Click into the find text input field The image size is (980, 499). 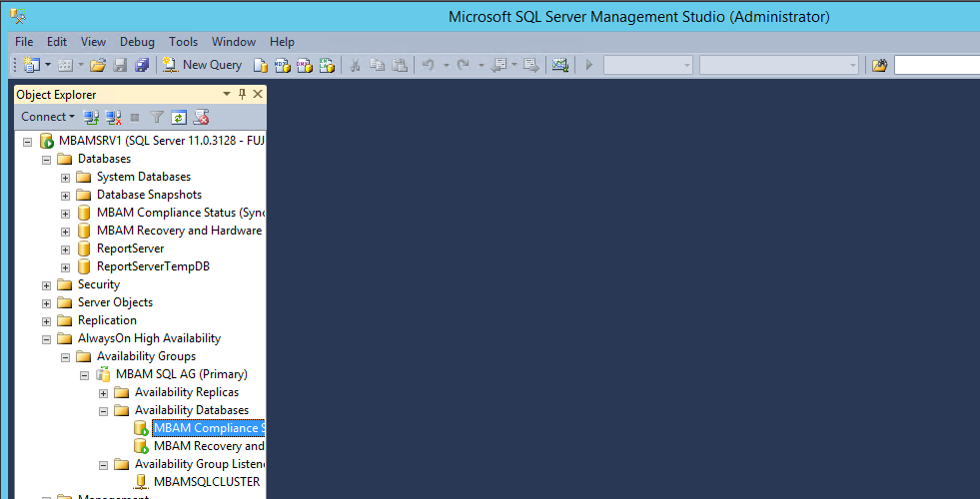click(937, 65)
